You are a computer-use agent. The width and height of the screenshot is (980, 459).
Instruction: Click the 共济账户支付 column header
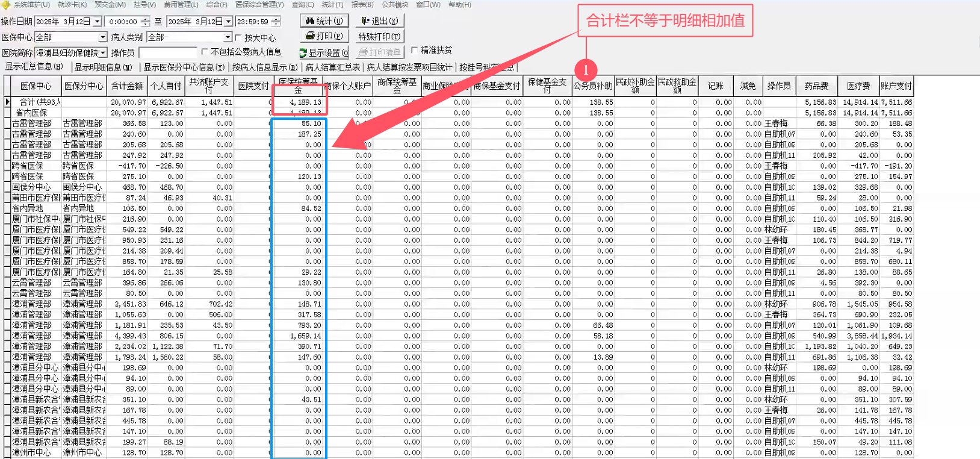tap(209, 86)
